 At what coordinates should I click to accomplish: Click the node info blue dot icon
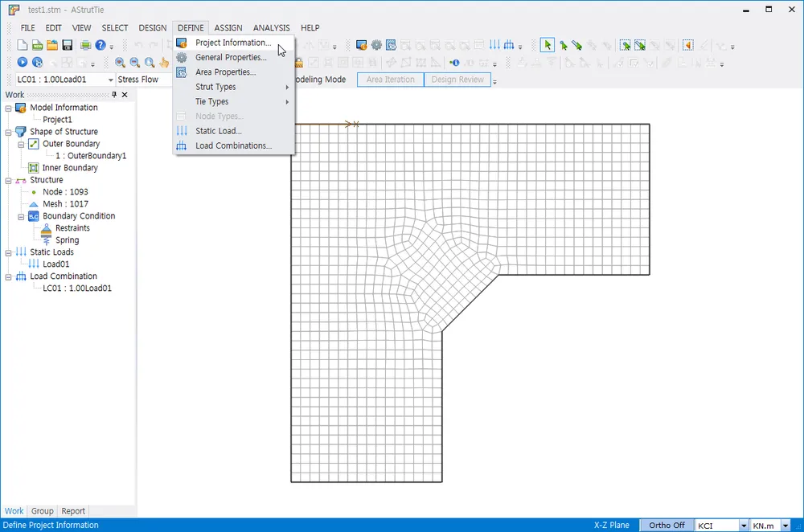coord(454,63)
